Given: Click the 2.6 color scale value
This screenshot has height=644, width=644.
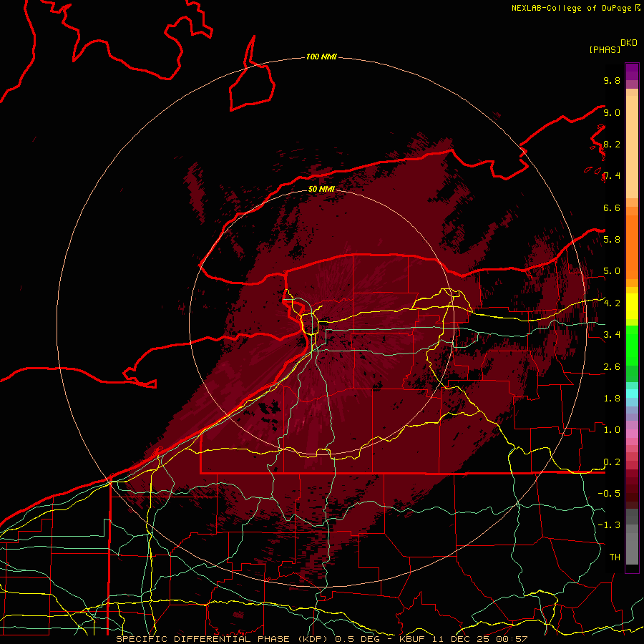Looking at the screenshot, I should [612, 367].
